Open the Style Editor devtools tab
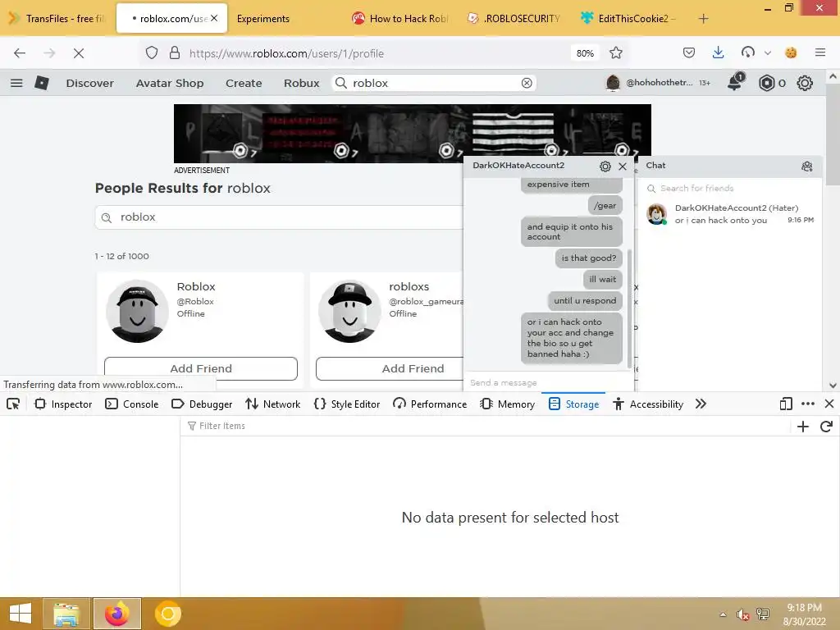The width and height of the screenshot is (840, 630). [347, 404]
